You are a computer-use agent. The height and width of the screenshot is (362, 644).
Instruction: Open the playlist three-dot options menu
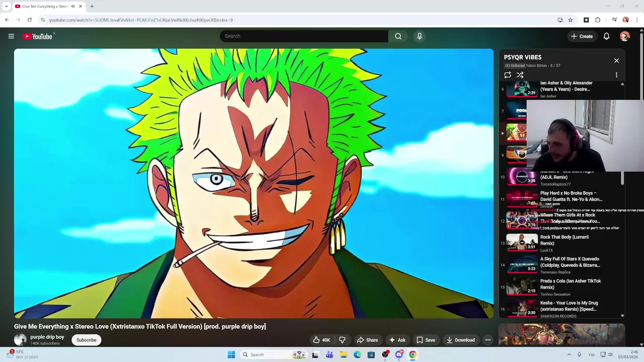tap(616, 75)
